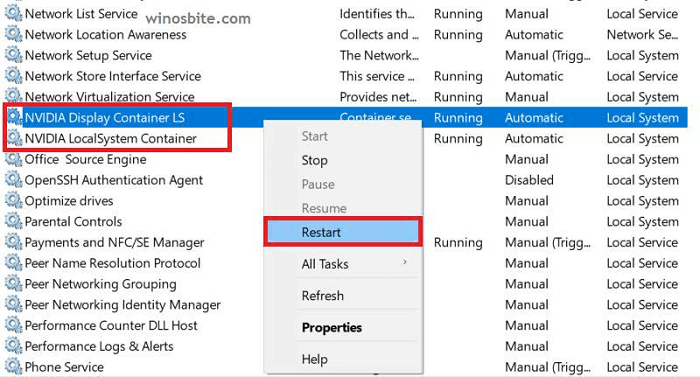Choose Stop in the context menu
The image size is (700, 377).
pos(314,160)
